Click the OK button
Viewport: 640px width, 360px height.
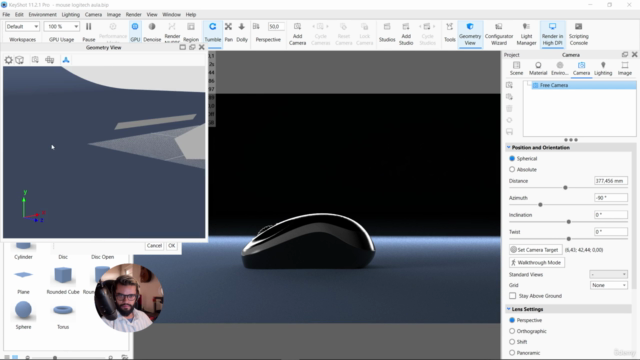[x=171, y=245]
